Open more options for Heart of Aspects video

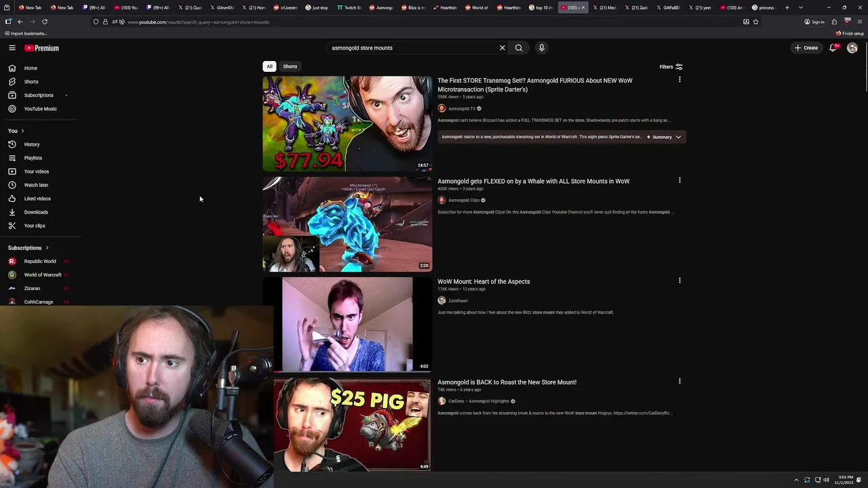click(x=679, y=281)
